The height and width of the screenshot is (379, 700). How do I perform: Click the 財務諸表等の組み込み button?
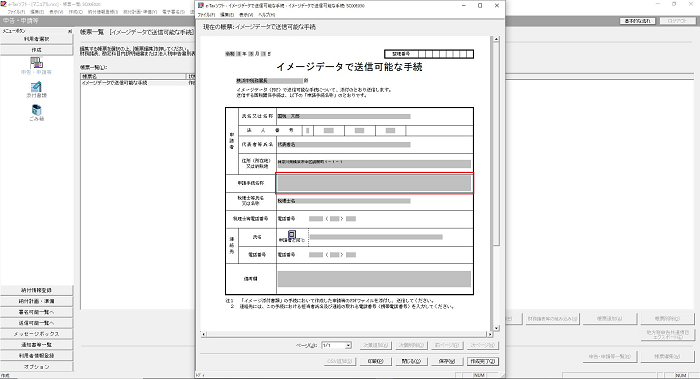[552, 319]
